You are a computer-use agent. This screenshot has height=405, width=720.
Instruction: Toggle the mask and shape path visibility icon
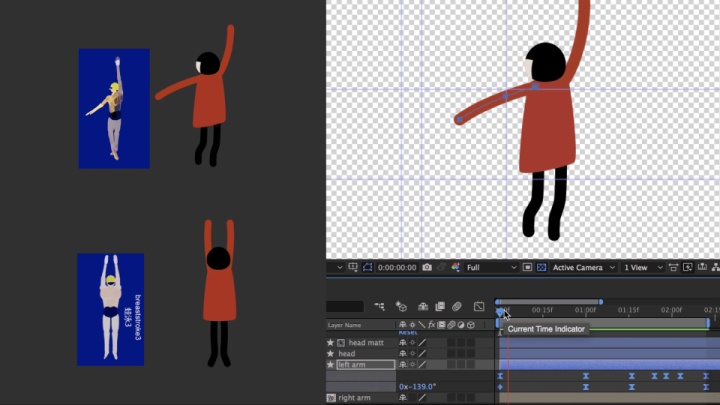pos(366,268)
